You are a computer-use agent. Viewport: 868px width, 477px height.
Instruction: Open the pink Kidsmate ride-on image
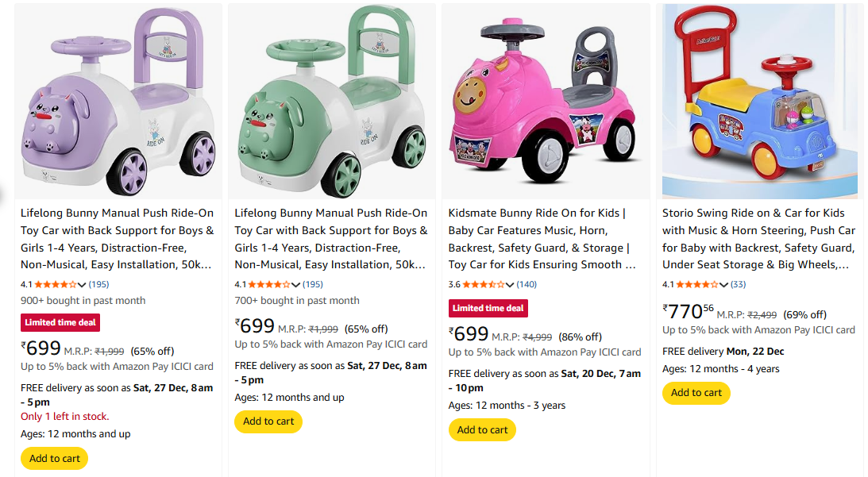click(546, 102)
